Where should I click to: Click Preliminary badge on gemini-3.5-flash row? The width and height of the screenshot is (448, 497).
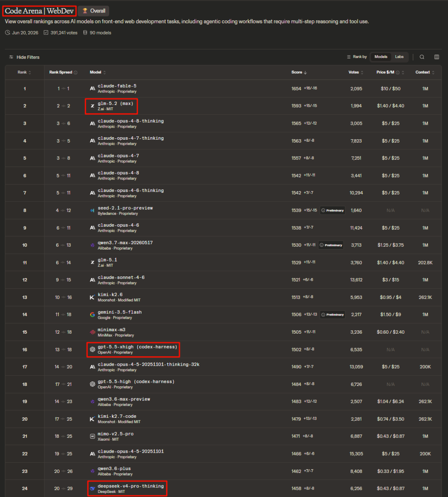[x=332, y=315]
